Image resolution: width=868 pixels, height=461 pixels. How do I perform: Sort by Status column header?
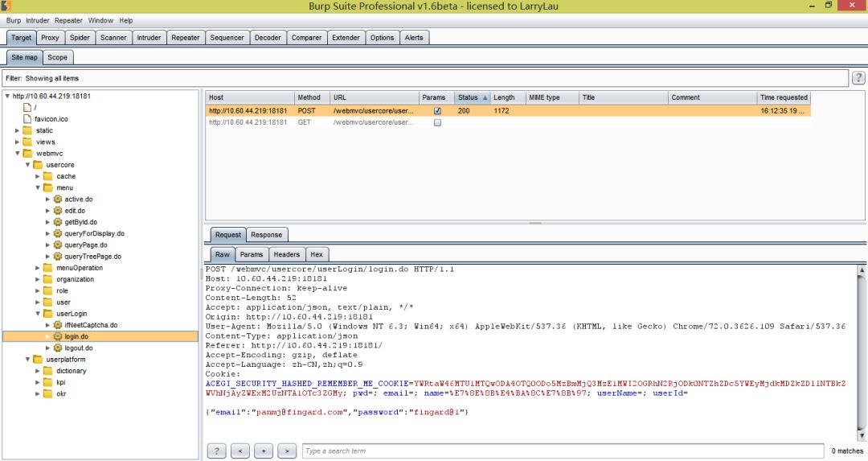coord(473,97)
